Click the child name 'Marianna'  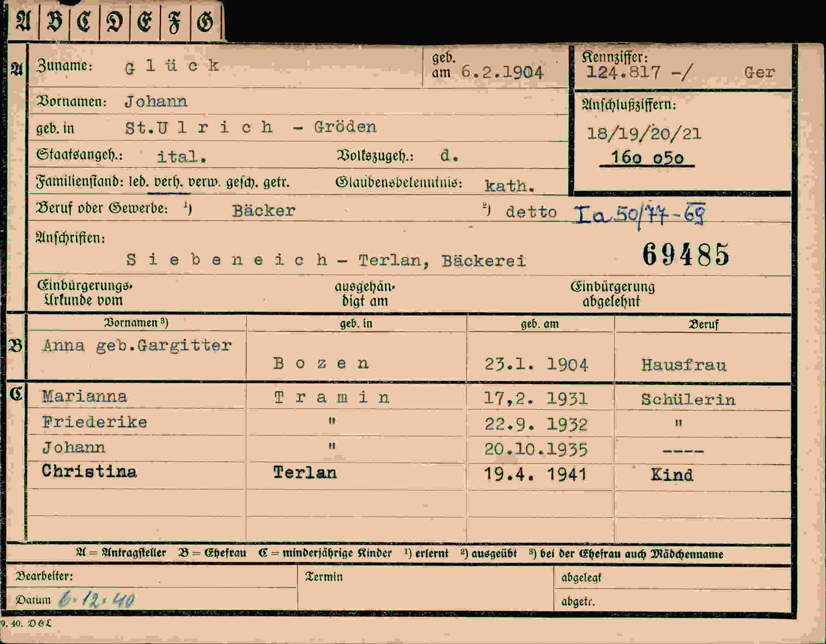[84, 397]
